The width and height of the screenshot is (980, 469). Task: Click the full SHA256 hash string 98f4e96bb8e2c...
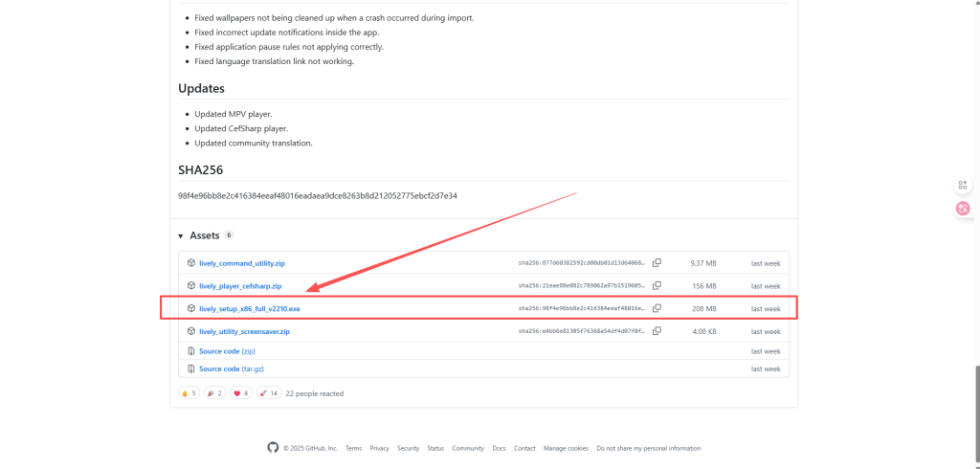[x=318, y=195]
